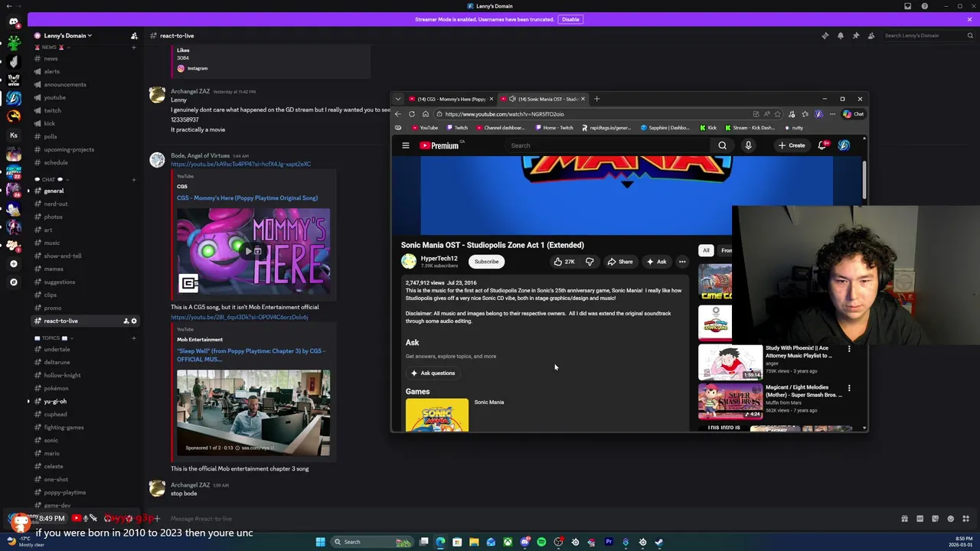Screen dimensions: 980x551
Task: Show pinned messages in Discord header
Action: point(856,35)
